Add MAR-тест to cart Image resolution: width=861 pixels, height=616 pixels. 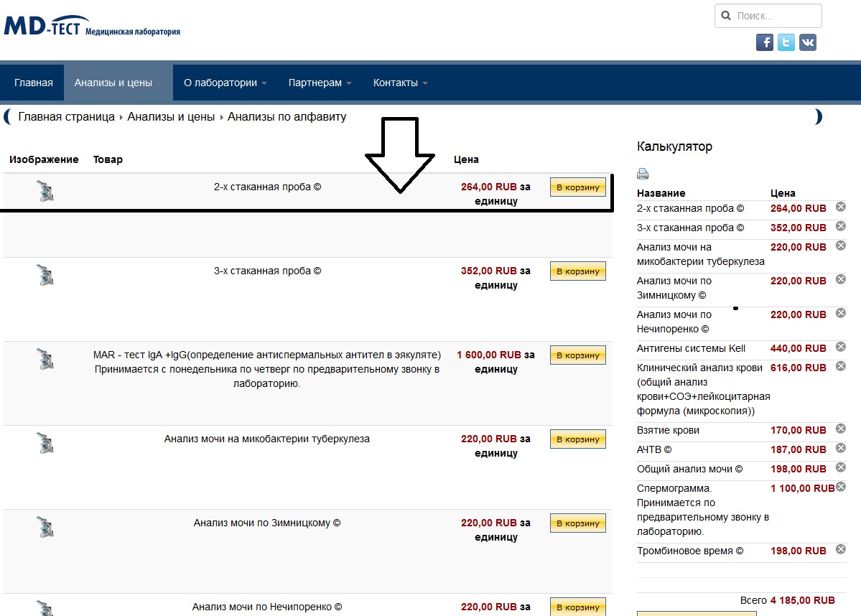click(578, 355)
